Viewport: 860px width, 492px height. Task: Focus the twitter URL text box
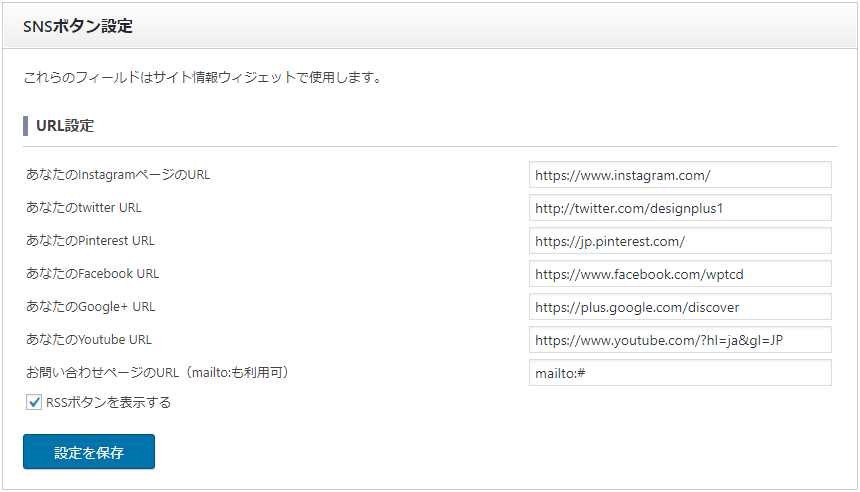[680, 208]
